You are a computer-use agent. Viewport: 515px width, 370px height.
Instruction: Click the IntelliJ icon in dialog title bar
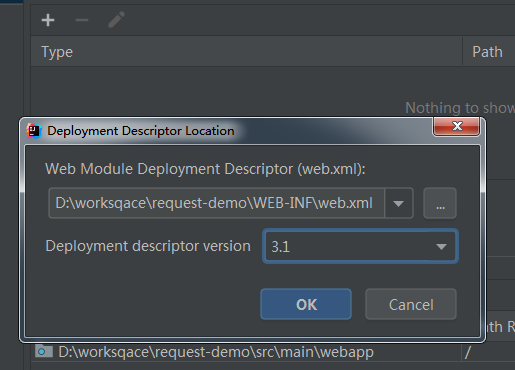(34, 131)
